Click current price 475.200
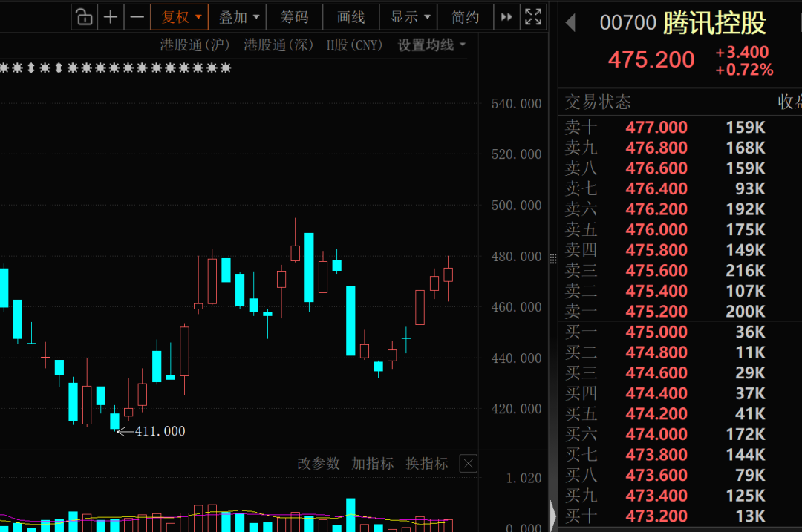802x532 pixels. (651, 60)
